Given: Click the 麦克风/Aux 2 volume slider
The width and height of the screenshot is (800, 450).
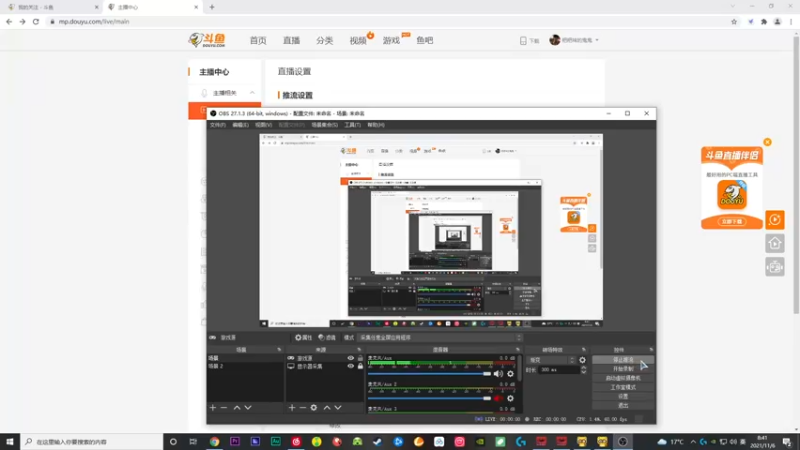Looking at the screenshot, I should (429, 398).
